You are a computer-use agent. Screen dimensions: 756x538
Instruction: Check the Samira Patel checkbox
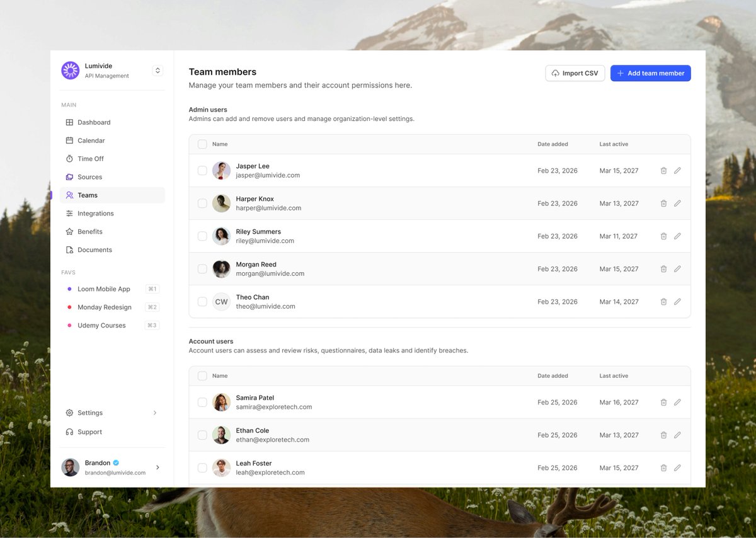[202, 403]
